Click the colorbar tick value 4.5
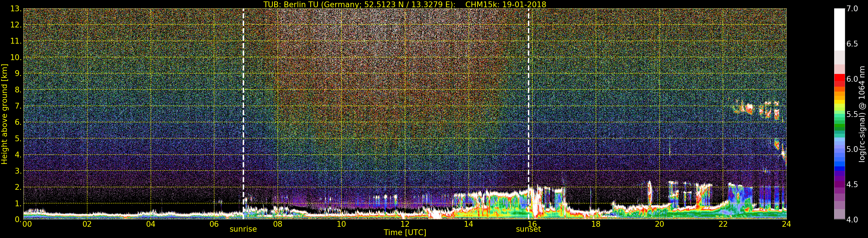Viewport: 868px width, 238px height. click(852, 184)
